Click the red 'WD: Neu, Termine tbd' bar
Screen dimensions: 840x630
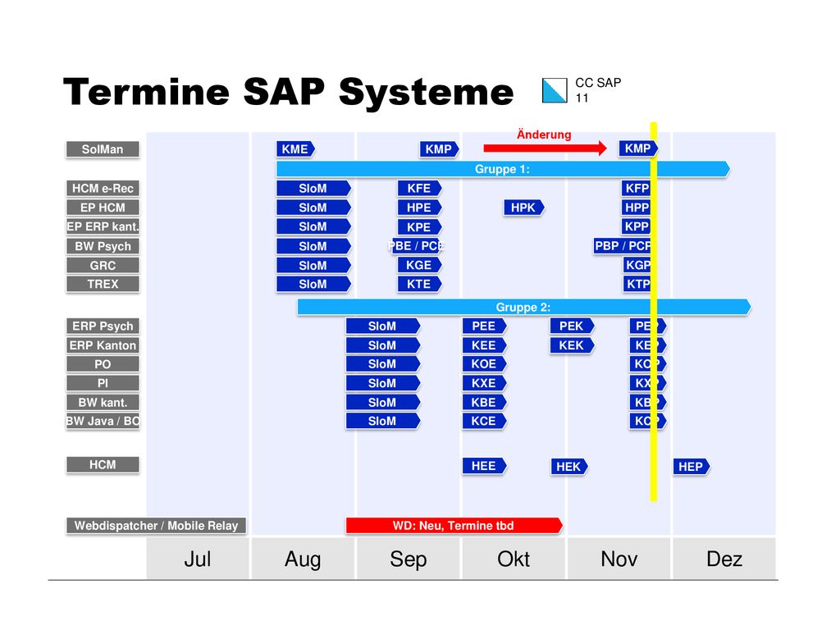(454, 526)
